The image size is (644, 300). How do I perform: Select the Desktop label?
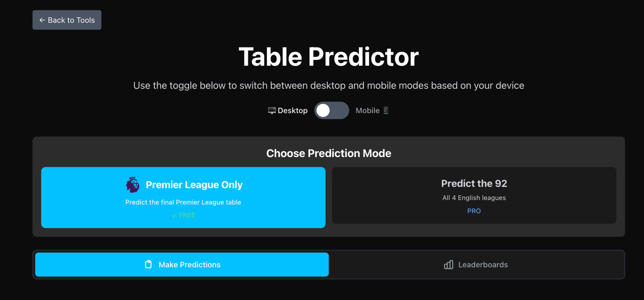tap(292, 110)
